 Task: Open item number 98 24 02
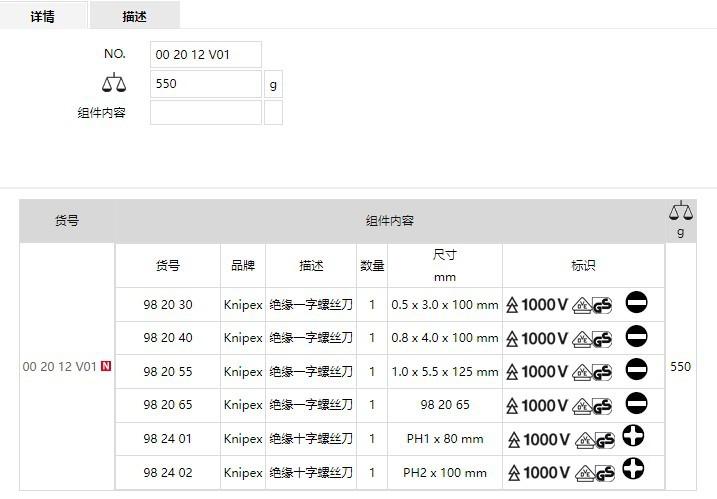[167, 472]
